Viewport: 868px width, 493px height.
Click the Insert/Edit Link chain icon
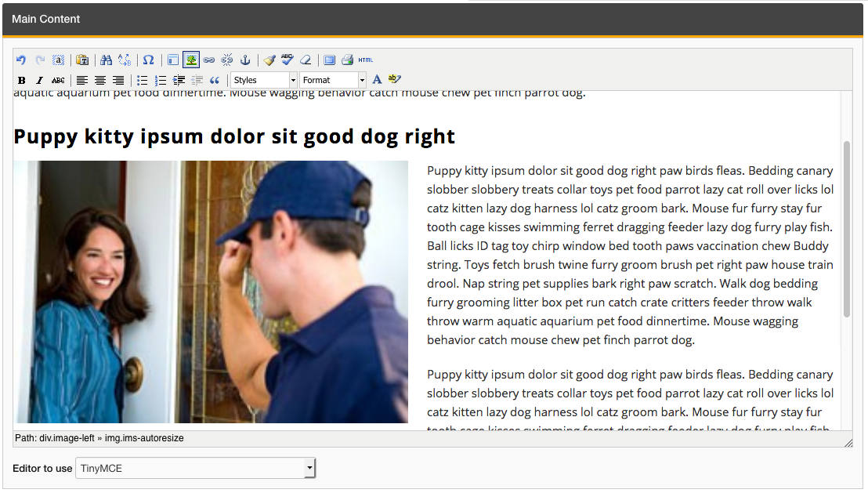(x=209, y=60)
